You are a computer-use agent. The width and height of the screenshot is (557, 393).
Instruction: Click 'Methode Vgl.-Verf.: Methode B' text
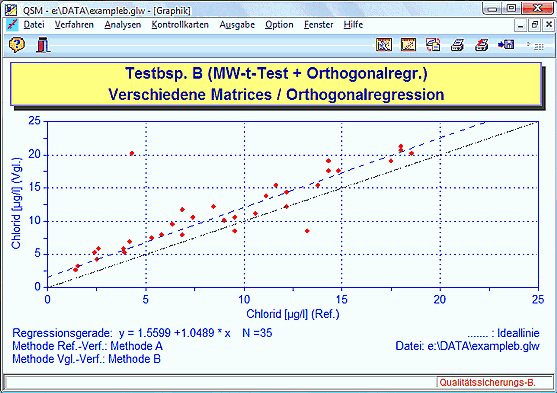click(86, 359)
